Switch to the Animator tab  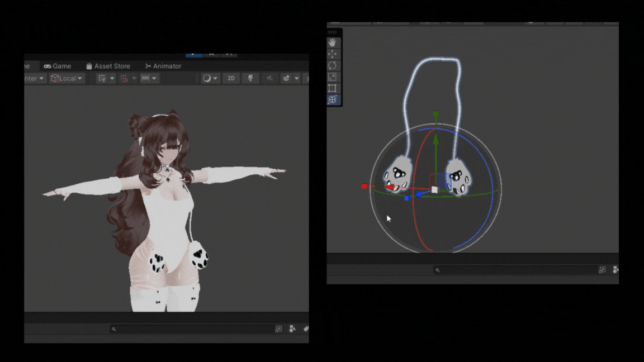[x=163, y=66]
